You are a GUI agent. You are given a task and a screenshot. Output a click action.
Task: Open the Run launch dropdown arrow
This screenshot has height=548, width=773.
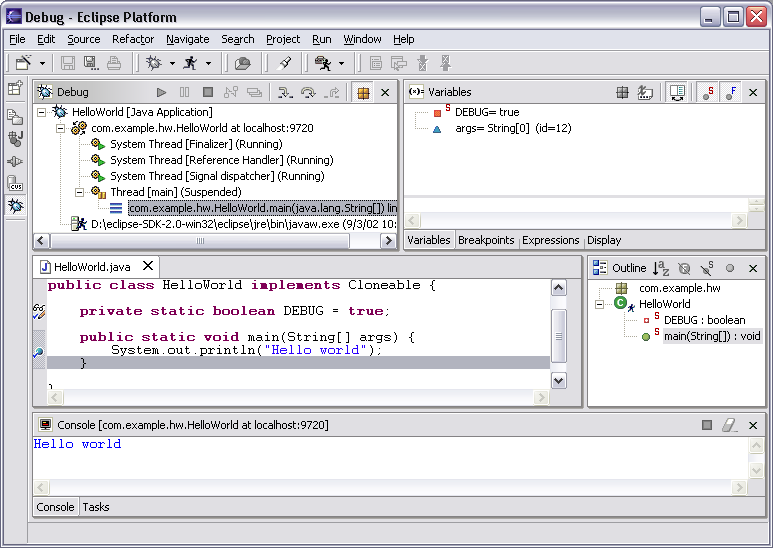209,63
